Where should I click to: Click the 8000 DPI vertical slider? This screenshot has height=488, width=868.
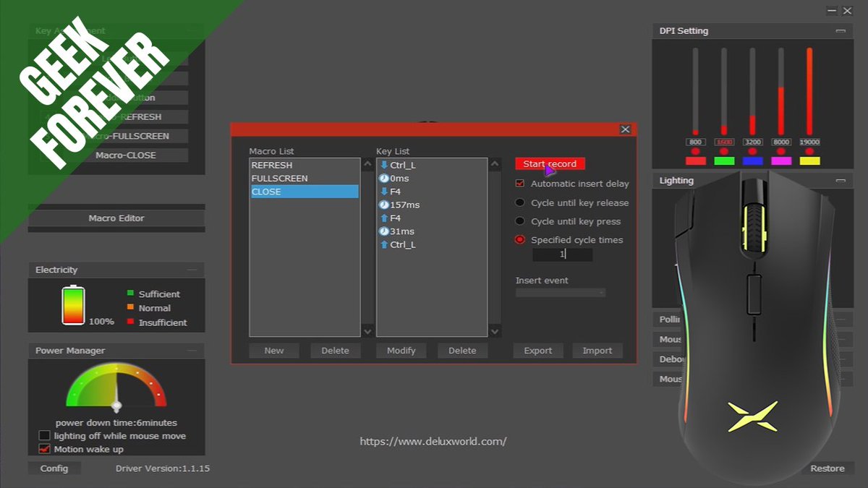(x=781, y=91)
